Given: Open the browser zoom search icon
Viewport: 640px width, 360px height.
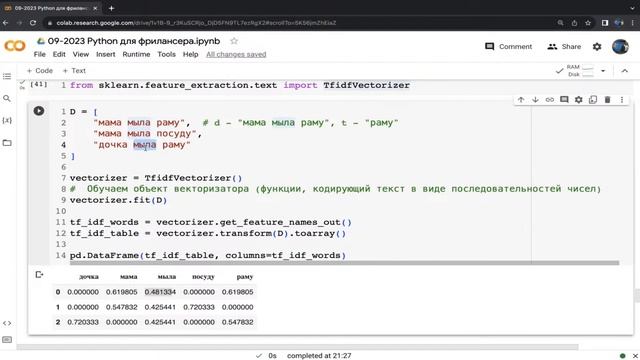Looking at the screenshot, I should [x=560, y=23].
